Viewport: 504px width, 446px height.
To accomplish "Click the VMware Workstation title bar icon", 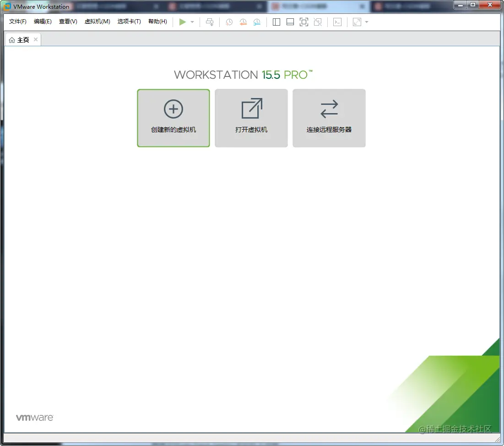I will (7, 6).
